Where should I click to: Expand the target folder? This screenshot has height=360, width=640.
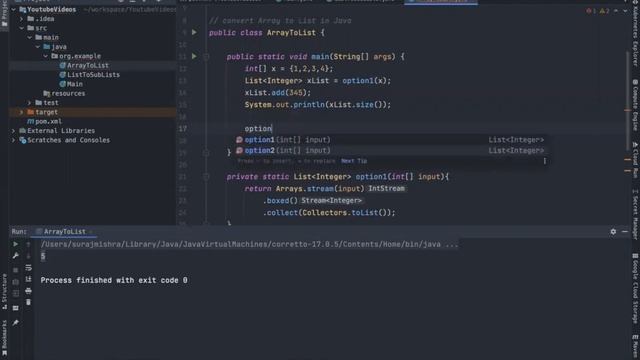tap(22, 112)
